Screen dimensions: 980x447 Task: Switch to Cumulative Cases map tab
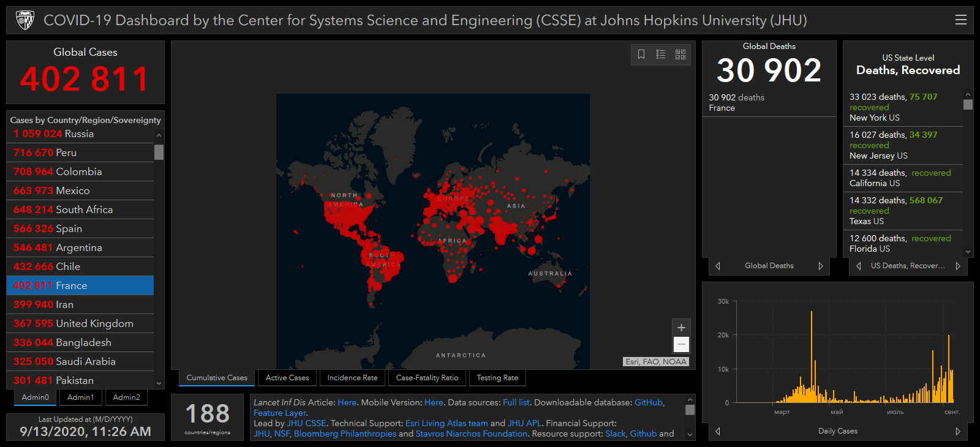point(217,378)
